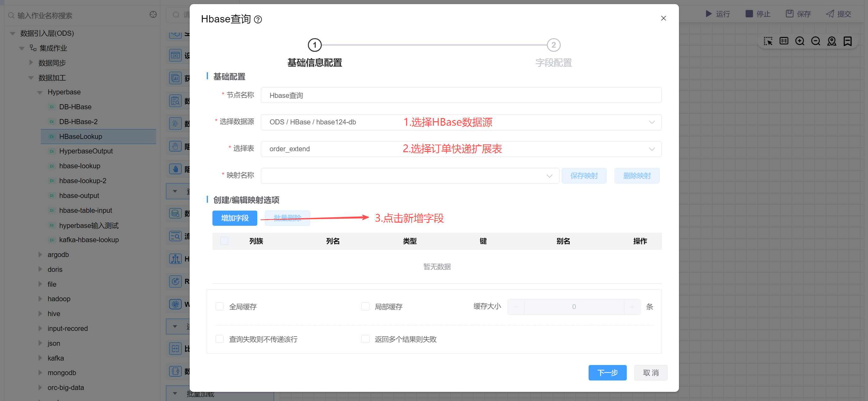Viewport: 868px width, 401px height.
Task: Enable the 全局缓存 checkbox
Action: point(219,306)
